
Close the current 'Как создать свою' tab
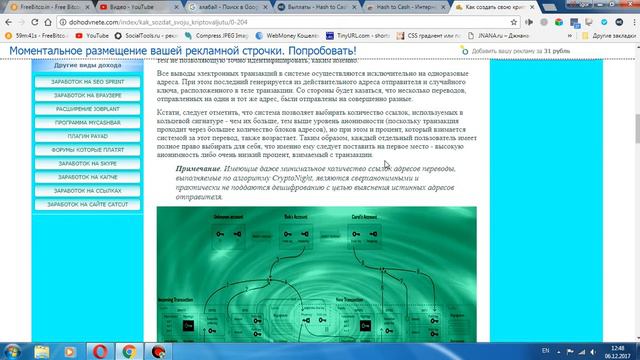pos(532,7)
